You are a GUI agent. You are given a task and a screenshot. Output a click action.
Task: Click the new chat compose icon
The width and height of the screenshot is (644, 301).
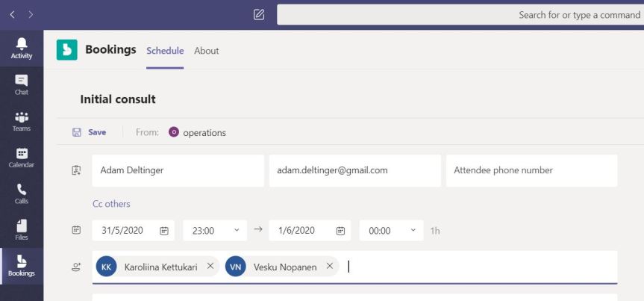click(x=259, y=14)
